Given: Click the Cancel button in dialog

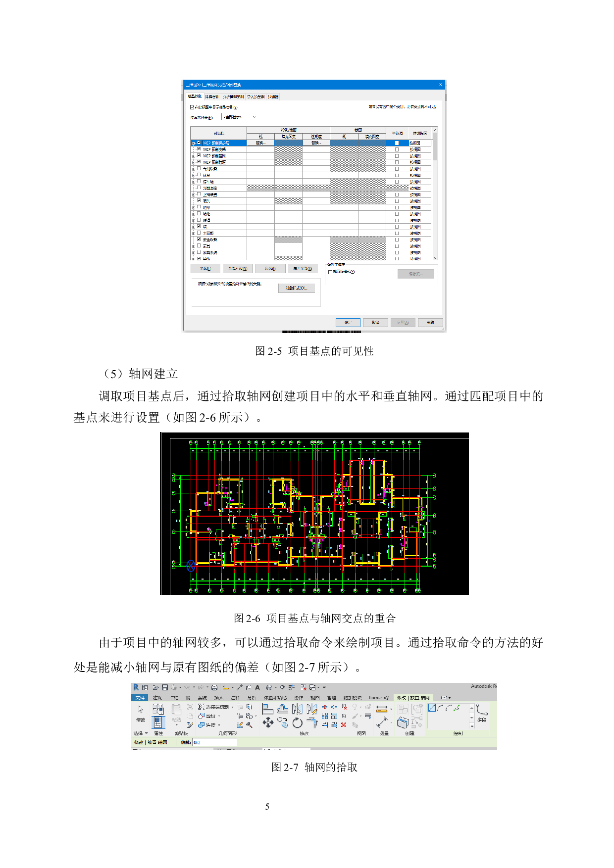Looking at the screenshot, I should tap(375, 323).
